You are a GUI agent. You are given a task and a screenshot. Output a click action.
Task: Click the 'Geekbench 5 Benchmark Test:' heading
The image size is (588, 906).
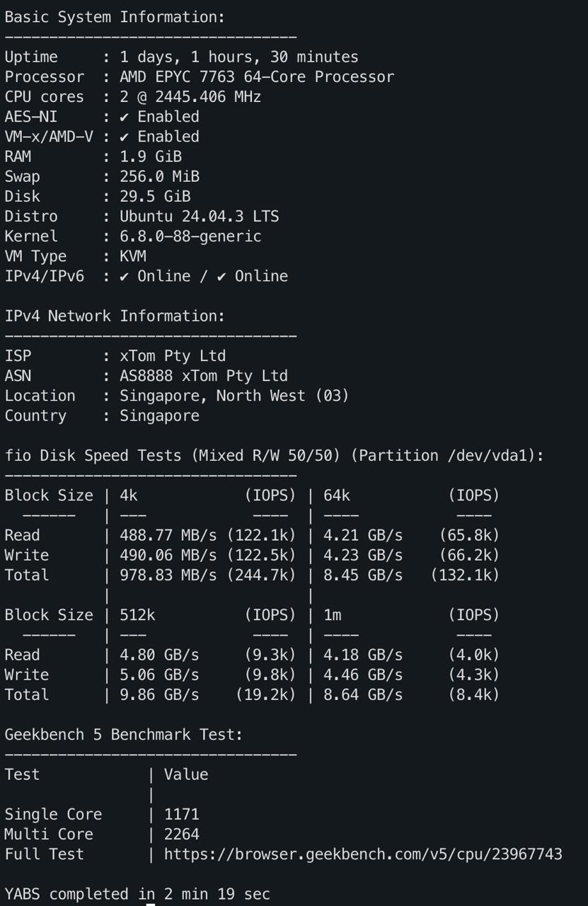[x=124, y=734]
